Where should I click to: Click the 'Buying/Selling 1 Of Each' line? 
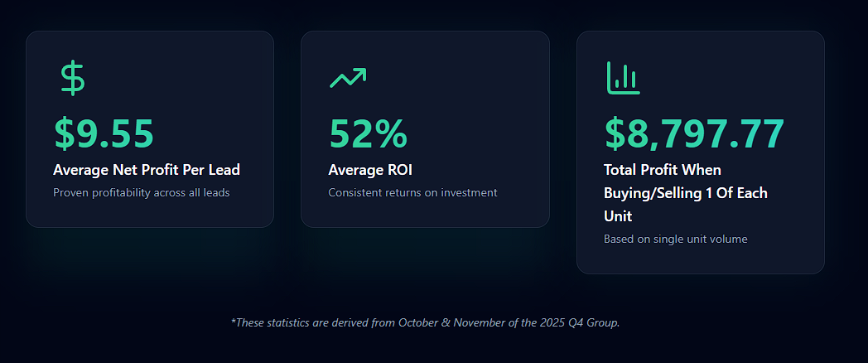[686, 193]
